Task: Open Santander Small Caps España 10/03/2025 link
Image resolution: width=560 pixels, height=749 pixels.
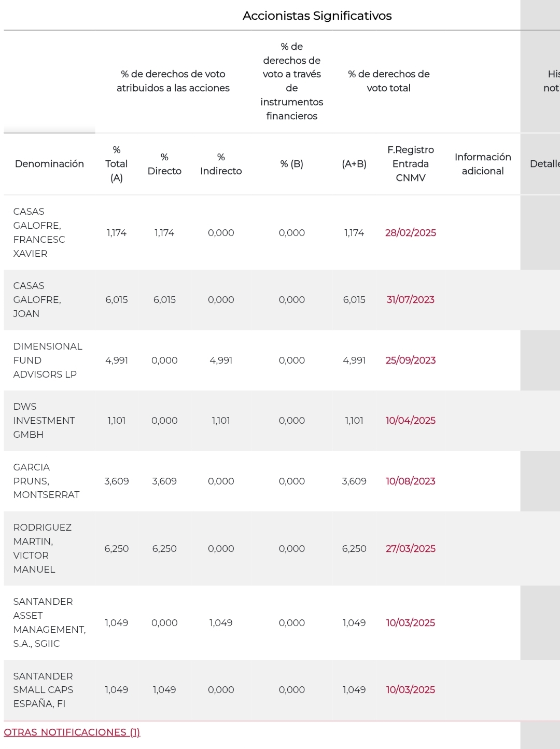Action: pyautogui.click(x=410, y=690)
